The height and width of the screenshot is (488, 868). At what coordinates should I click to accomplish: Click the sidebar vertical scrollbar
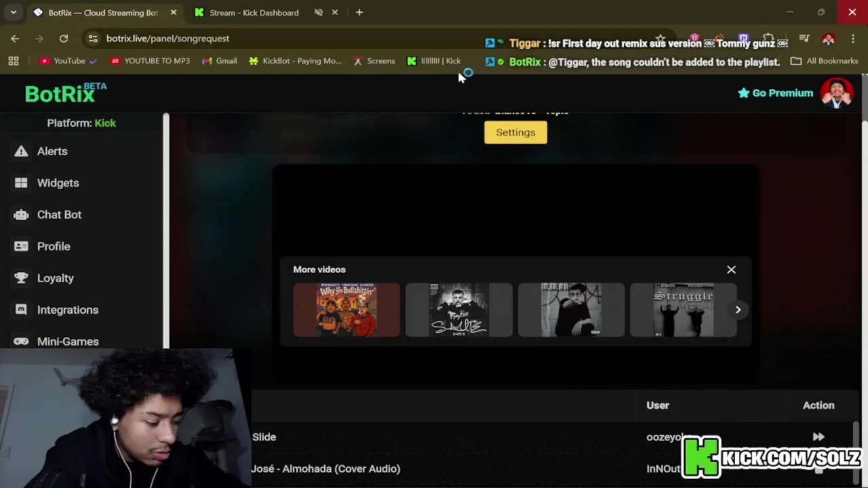tap(166, 230)
